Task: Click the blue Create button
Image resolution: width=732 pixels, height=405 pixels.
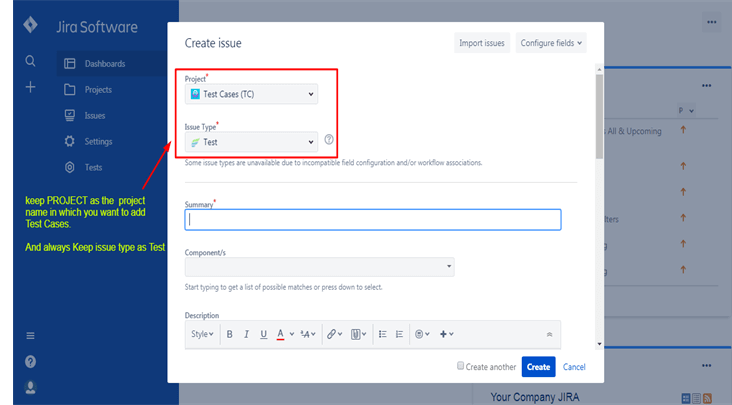Action: point(538,367)
